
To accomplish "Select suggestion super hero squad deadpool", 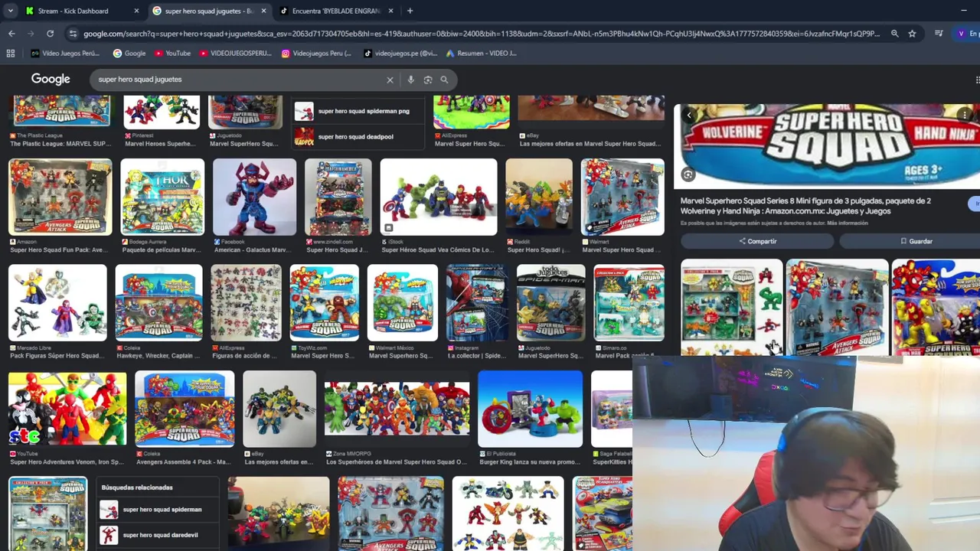I will coord(357,136).
